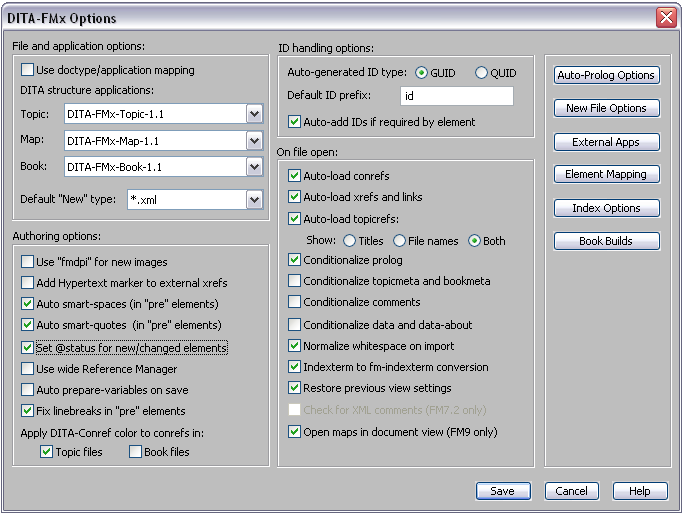Image resolution: width=683 pixels, height=515 pixels.
Task: Click the Default ID prefix field
Action: (456, 96)
